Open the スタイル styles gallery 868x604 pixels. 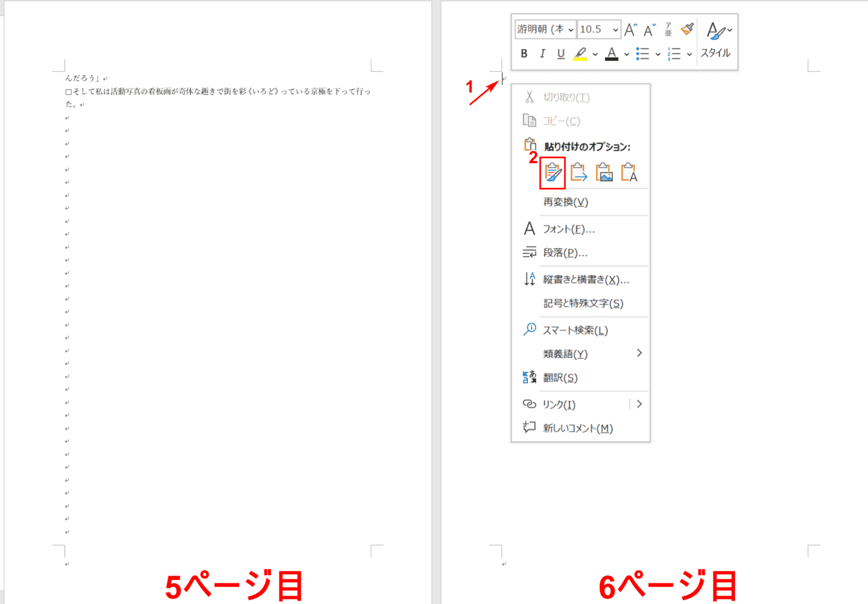[716, 41]
